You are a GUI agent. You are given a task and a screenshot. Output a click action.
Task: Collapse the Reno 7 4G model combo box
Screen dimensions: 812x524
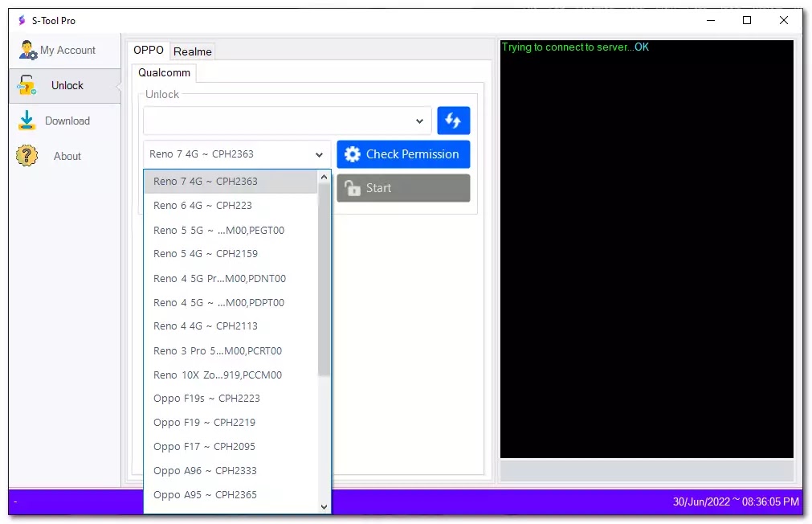237,154
